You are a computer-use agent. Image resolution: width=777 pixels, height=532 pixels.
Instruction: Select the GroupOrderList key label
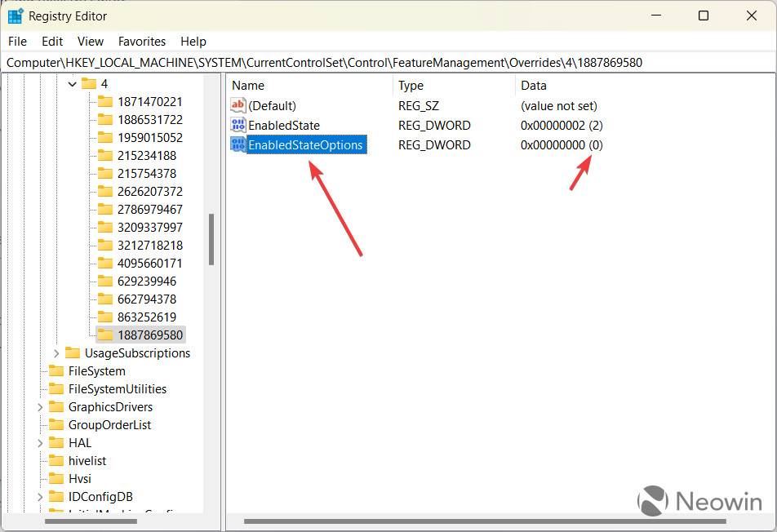(x=109, y=425)
